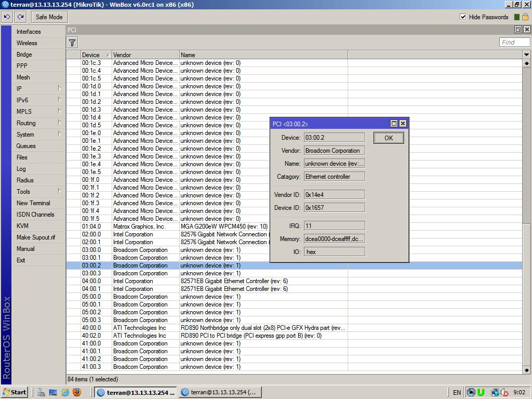Image resolution: width=532 pixels, height=399 pixels.
Task: Click the Undo arrow icon
Action: (x=7, y=17)
